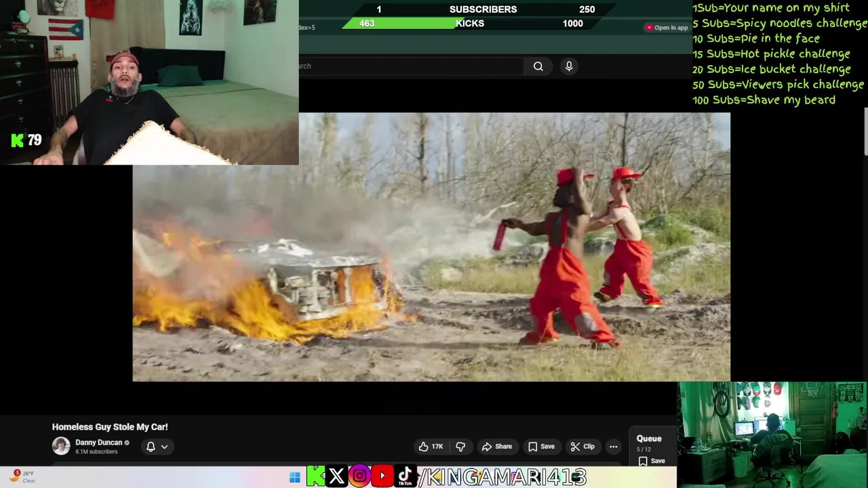The image size is (868, 488).
Task: Share the Danny Duncan video
Action: point(497,447)
